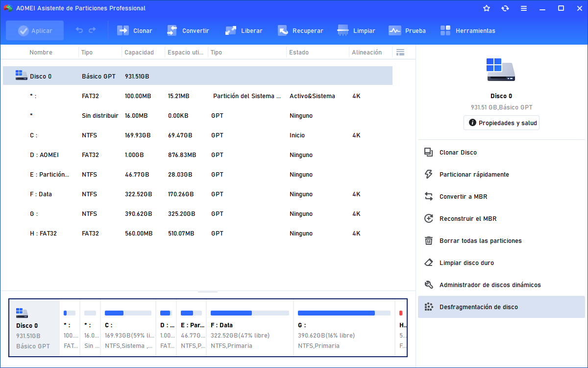
Task: Click Activo&Sistema status cell
Action: pos(312,96)
